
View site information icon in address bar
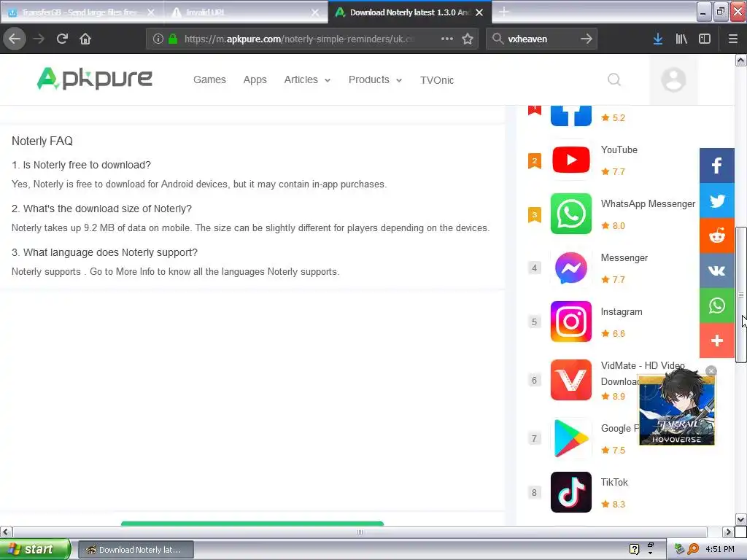(x=158, y=39)
